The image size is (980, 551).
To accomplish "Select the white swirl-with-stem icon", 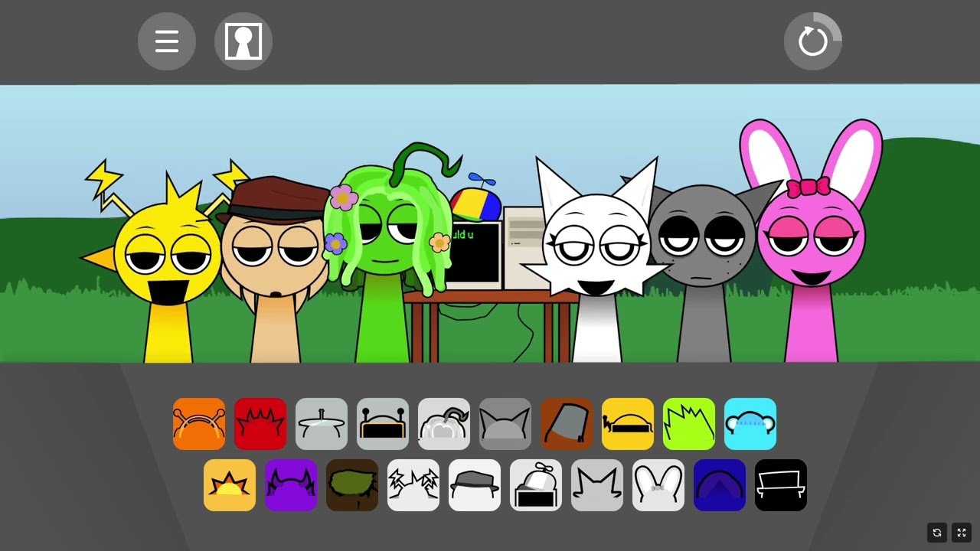I will click(x=444, y=424).
